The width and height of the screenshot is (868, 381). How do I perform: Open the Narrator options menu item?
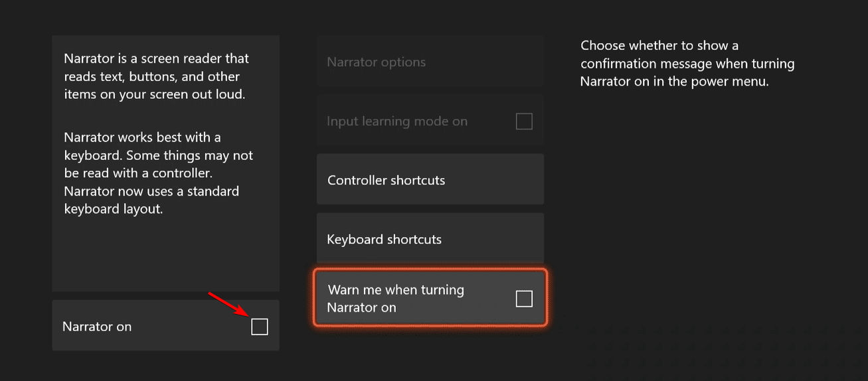[376, 62]
